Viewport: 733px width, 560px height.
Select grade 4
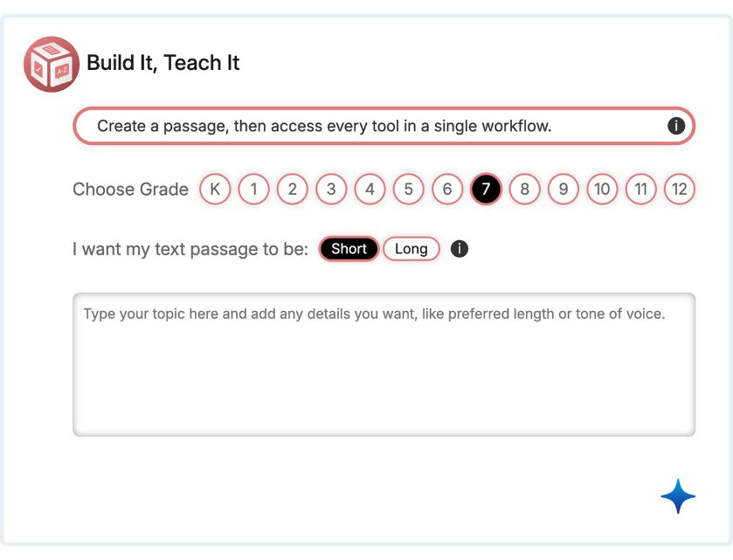[x=370, y=190]
